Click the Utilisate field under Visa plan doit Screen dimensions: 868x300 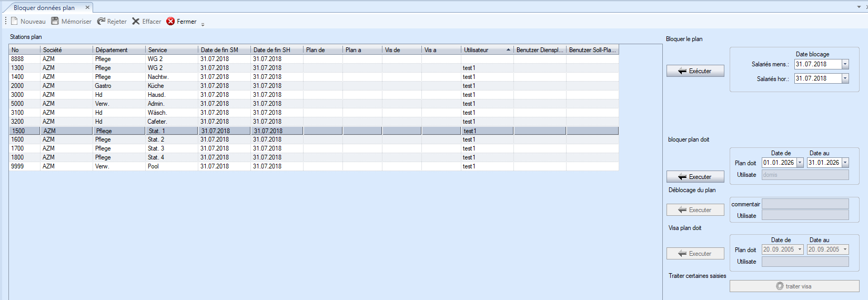pyautogui.click(x=805, y=262)
